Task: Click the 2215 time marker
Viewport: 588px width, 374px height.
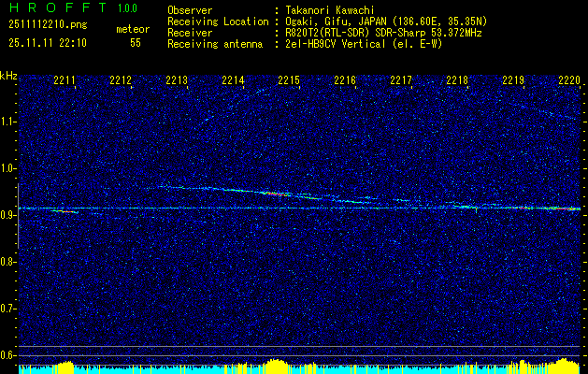Action: pyautogui.click(x=289, y=80)
